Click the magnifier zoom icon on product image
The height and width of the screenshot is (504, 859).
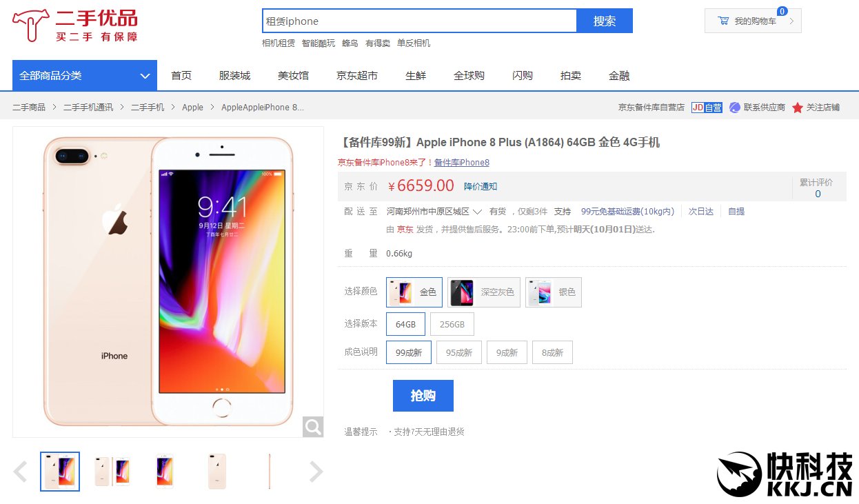point(313,427)
